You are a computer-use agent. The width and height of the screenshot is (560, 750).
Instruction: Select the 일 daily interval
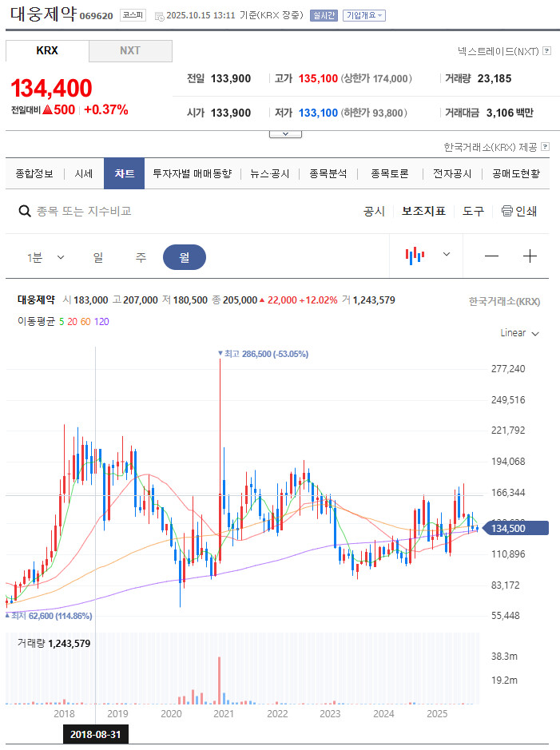[98, 257]
